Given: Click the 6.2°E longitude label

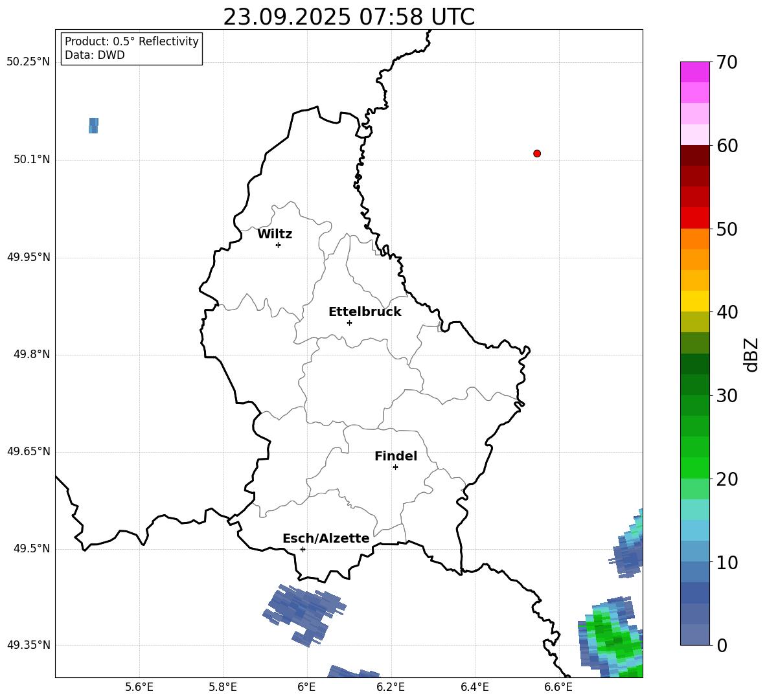Looking at the screenshot, I should [391, 687].
